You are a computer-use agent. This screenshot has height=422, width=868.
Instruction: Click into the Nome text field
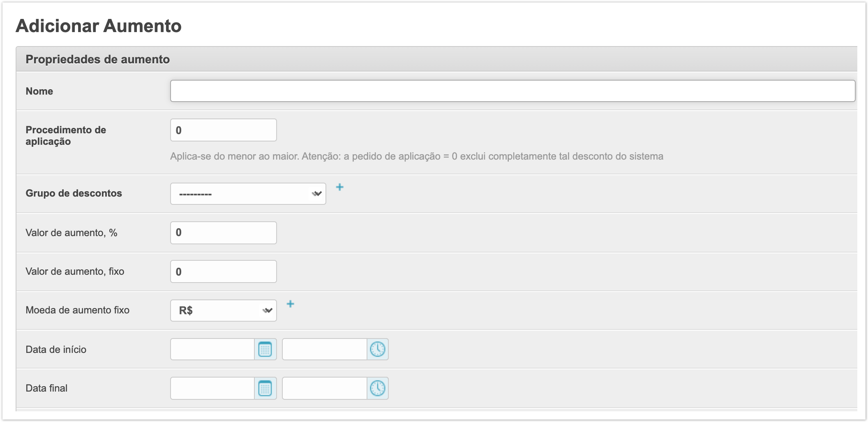tap(512, 91)
